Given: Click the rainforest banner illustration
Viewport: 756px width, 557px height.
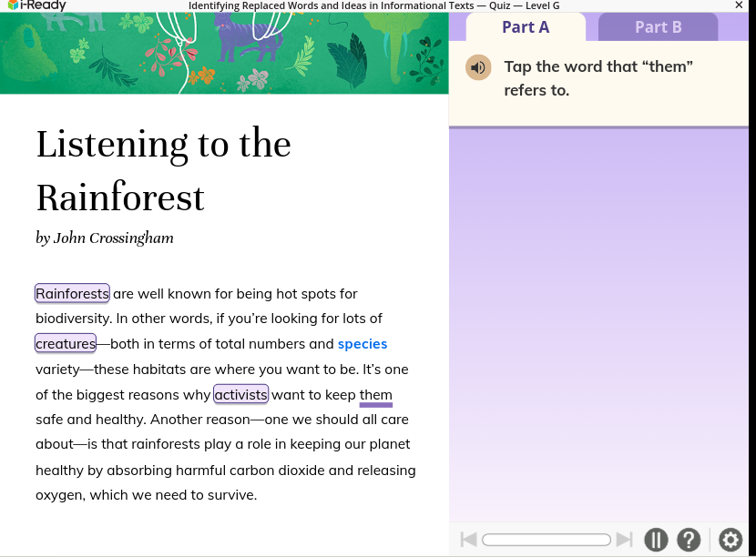Looking at the screenshot, I should click(224, 53).
